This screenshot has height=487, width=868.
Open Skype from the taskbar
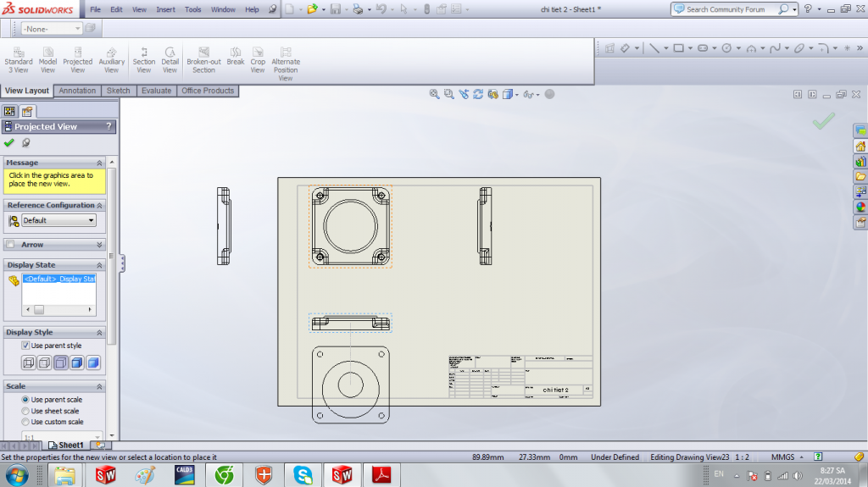pos(303,475)
